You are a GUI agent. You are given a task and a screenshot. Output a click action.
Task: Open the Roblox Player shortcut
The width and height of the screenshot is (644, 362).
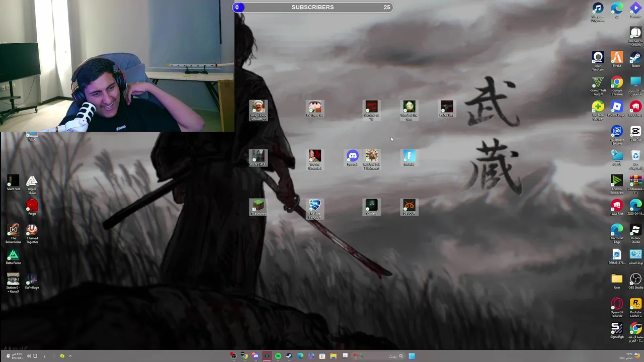point(617,109)
